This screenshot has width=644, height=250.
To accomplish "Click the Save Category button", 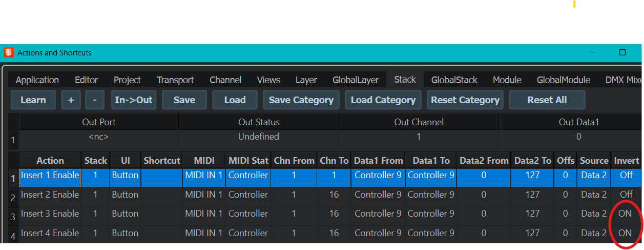I will click(301, 100).
